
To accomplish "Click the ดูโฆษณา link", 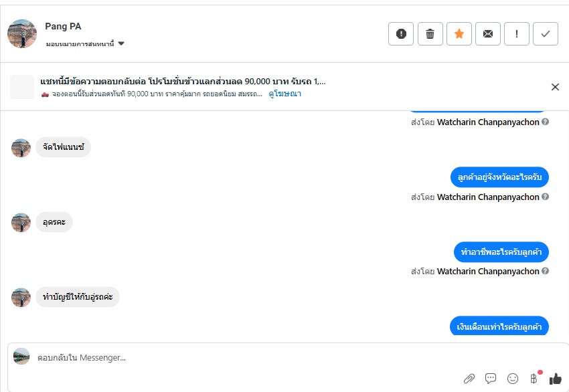I will pos(284,94).
